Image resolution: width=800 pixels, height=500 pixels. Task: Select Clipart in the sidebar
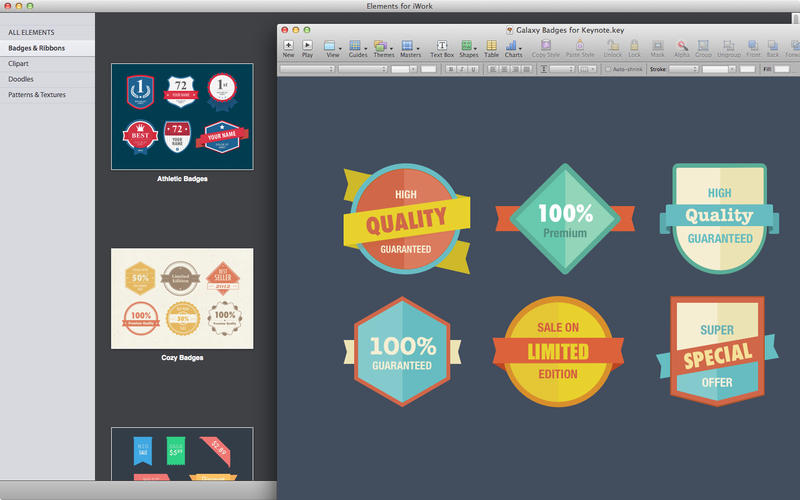tap(19, 63)
